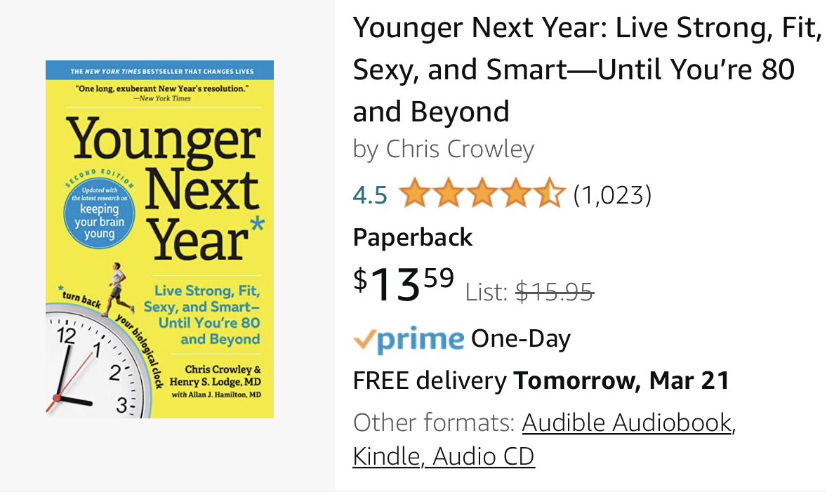
Task: Open the Younger Next Year book cover thumbnail
Action: tap(159, 239)
